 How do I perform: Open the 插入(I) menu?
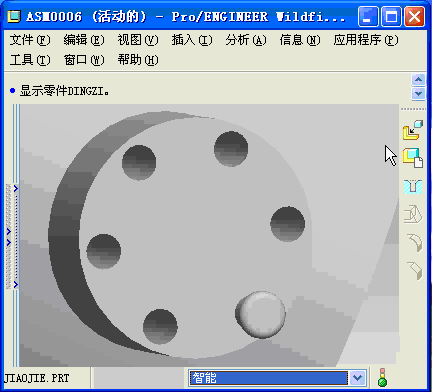(192, 40)
